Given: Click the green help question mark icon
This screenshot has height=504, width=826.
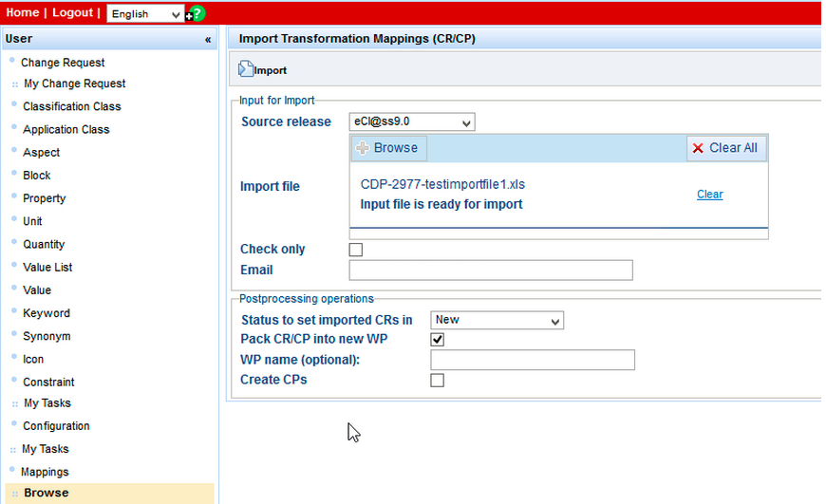Looking at the screenshot, I should tap(197, 13).
